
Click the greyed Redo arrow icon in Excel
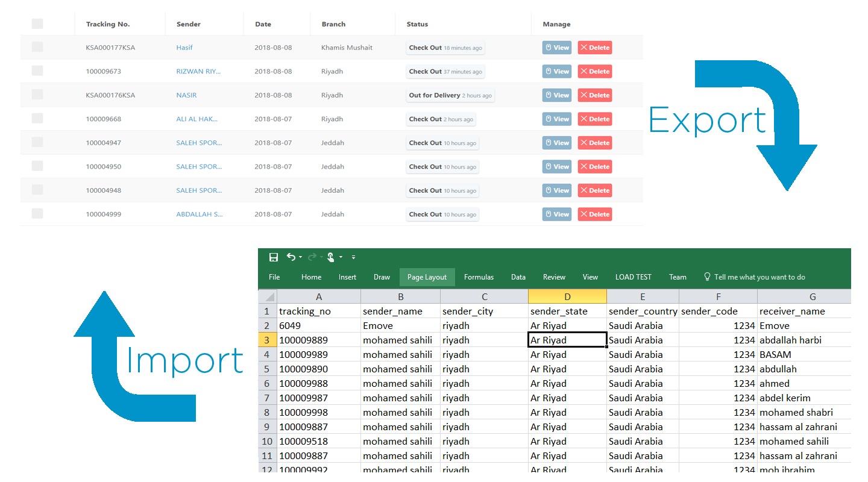312,257
